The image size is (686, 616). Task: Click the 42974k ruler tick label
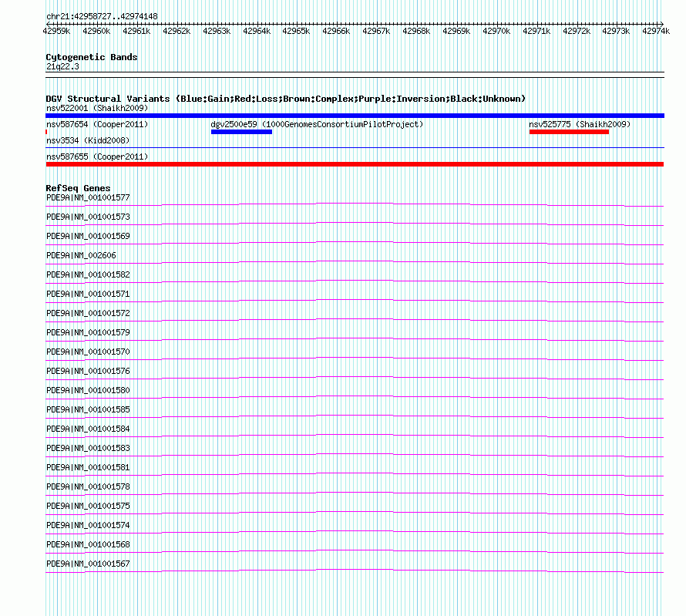pos(656,31)
